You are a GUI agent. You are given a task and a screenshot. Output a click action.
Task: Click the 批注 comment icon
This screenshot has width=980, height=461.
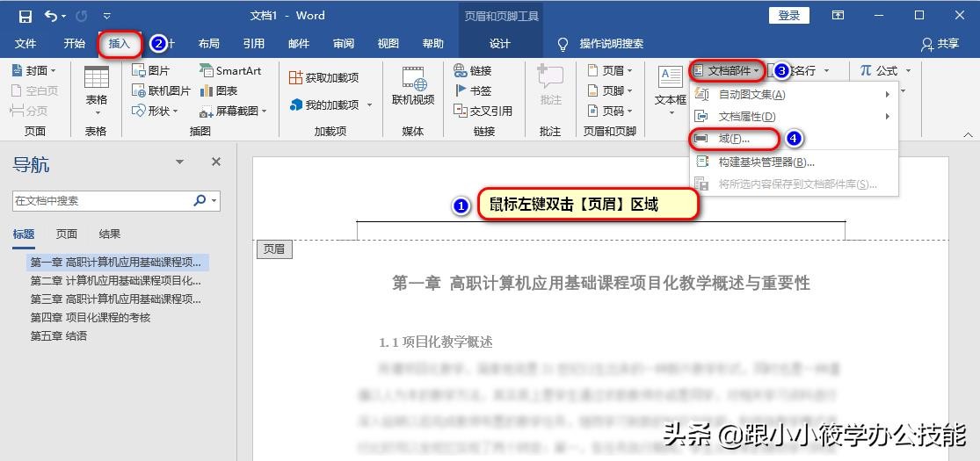[550, 86]
